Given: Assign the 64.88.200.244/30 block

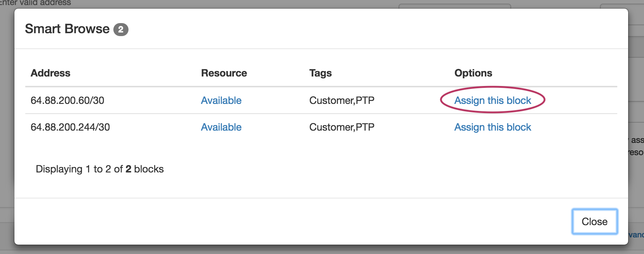Looking at the screenshot, I should pyautogui.click(x=492, y=127).
